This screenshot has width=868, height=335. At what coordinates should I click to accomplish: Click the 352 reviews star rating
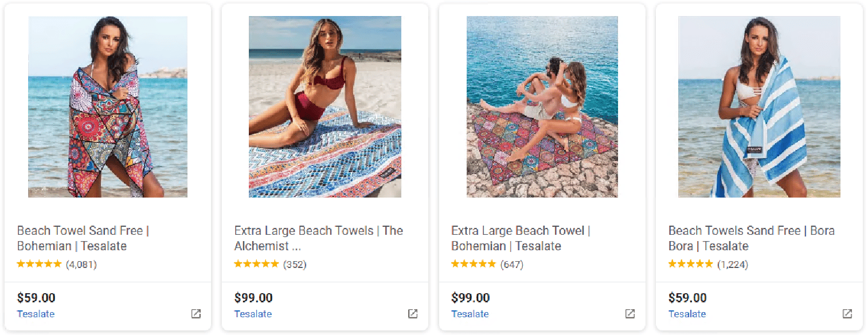pos(256,265)
